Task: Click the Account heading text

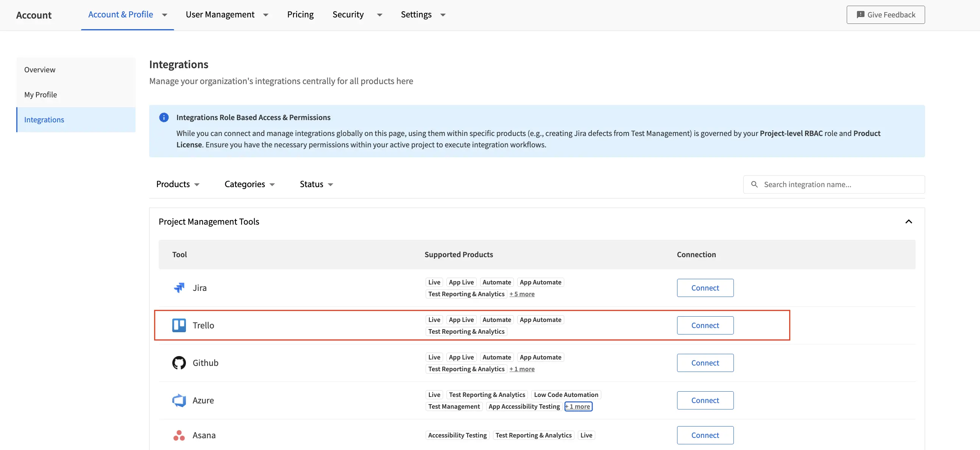Action: coord(33,15)
